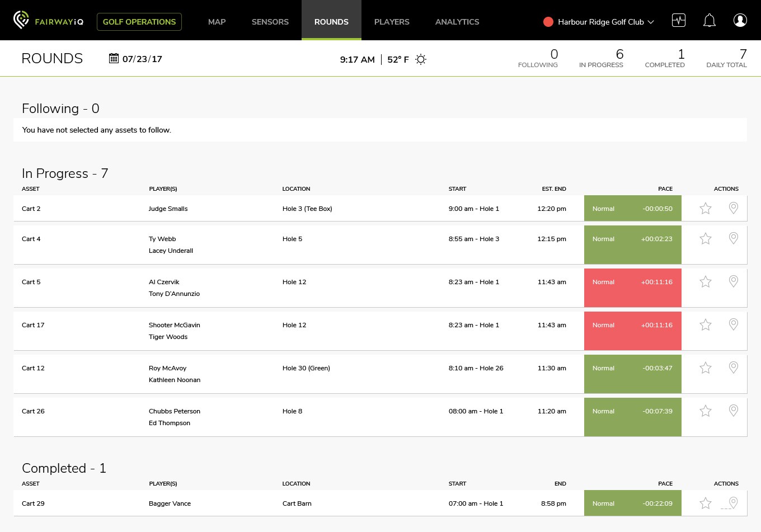Locate Cart 2 on map
The height and width of the screenshot is (532, 761).
[734, 208]
